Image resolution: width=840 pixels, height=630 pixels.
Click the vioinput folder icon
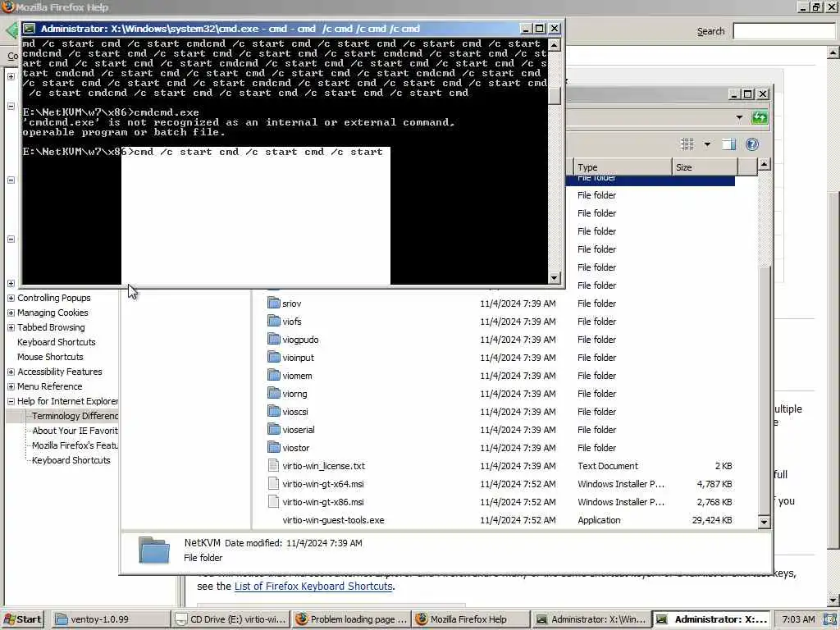[274, 358]
